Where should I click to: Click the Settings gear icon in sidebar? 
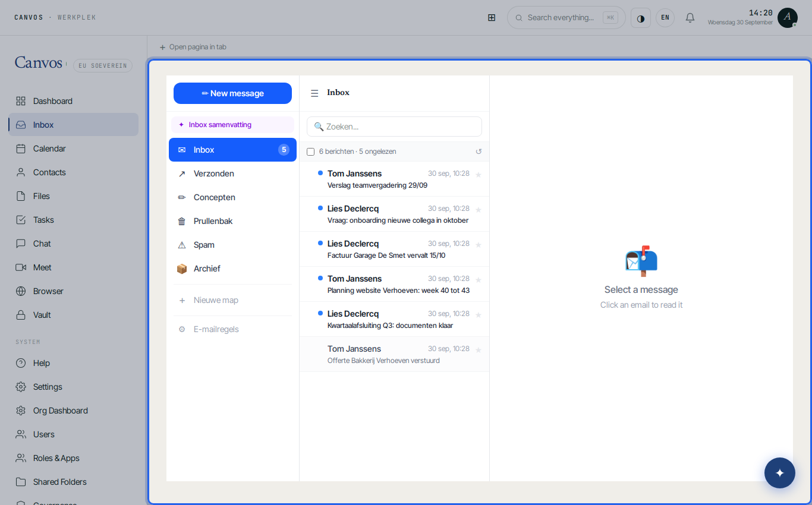pyautogui.click(x=21, y=387)
